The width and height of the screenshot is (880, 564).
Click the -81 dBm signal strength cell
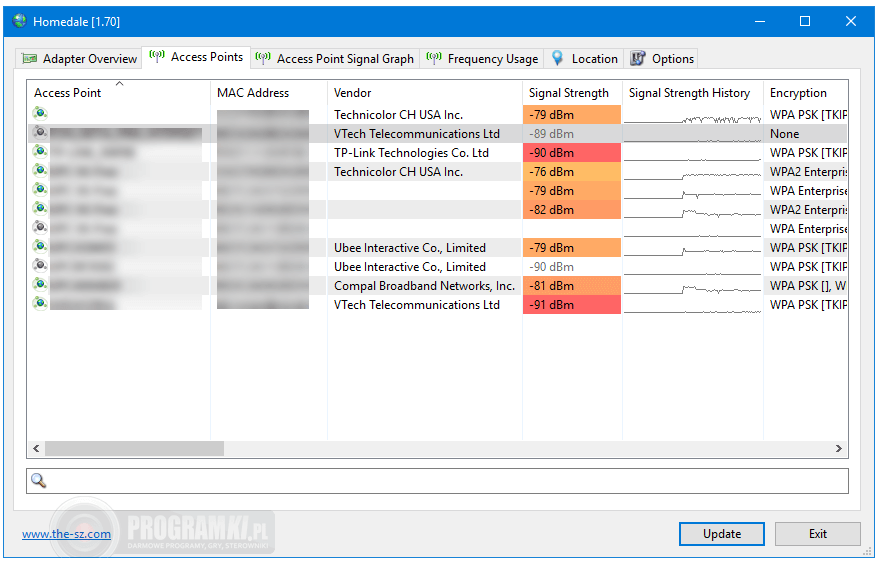572,286
